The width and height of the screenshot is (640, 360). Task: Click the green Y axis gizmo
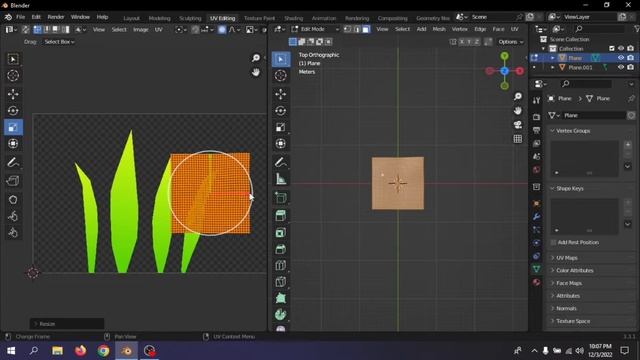pyautogui.click(x=504, y=56)
